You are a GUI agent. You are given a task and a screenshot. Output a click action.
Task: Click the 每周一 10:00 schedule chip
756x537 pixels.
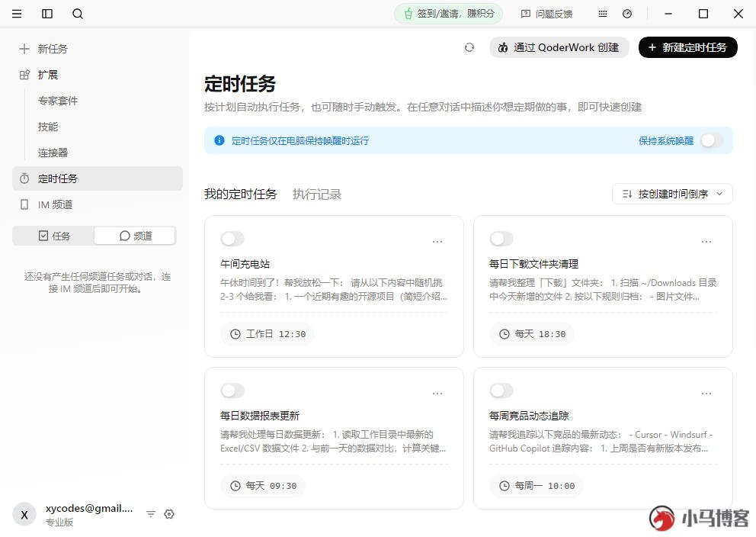(537, 486)
